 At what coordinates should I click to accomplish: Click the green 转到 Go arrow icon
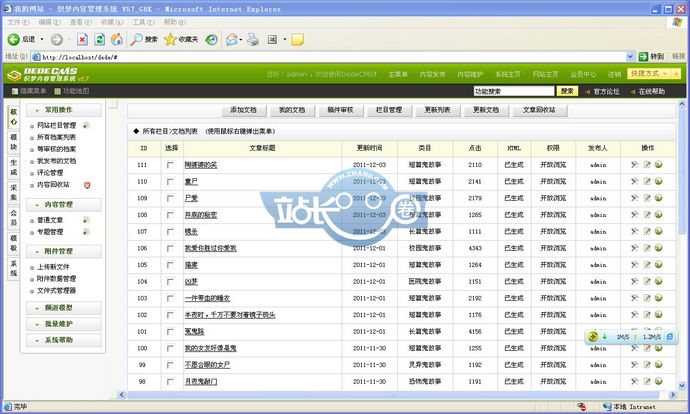point(643,56)
